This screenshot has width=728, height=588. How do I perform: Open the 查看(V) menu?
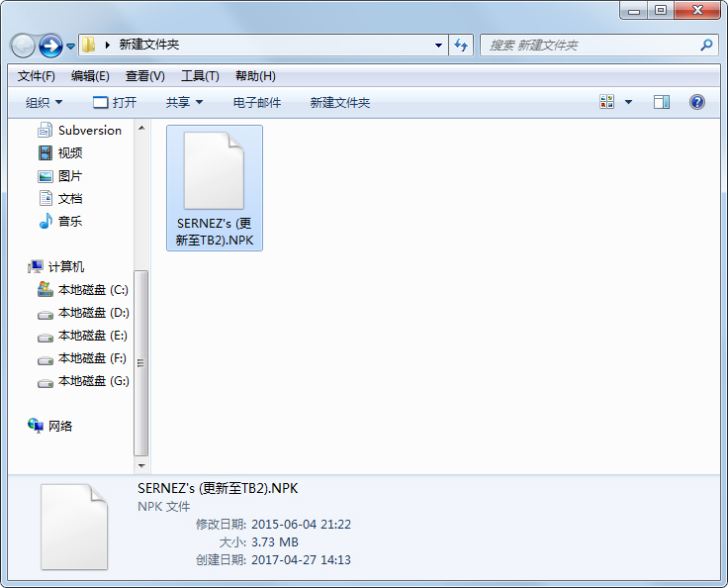coord(144,76)
